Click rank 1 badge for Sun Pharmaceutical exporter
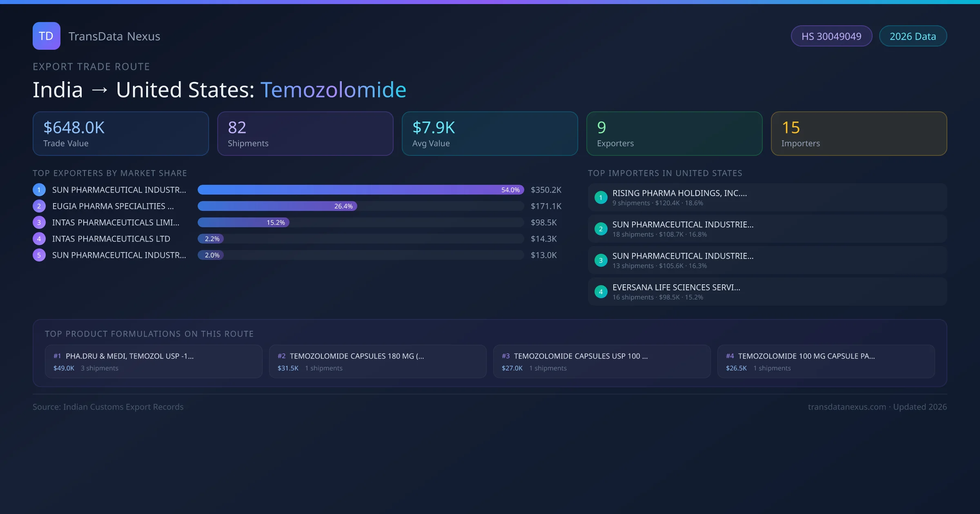The width and height of the screenshot is (980, 514). point(39,190)
